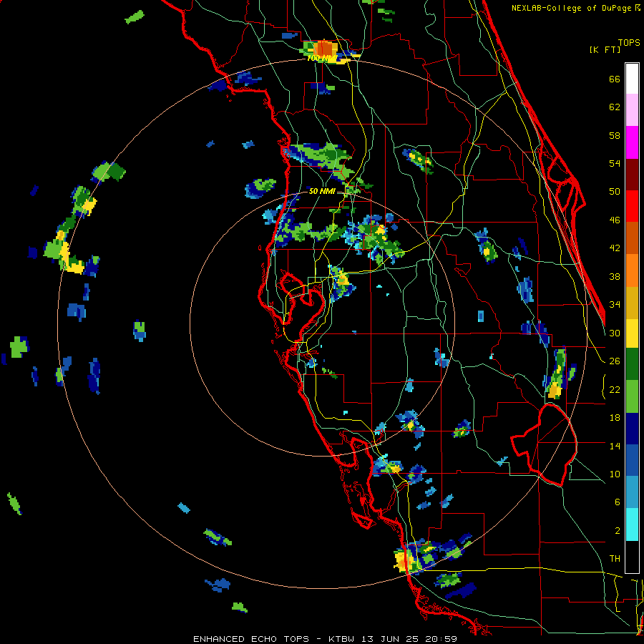
Task: Click the "50" legend value
Action: coord(615,192)
